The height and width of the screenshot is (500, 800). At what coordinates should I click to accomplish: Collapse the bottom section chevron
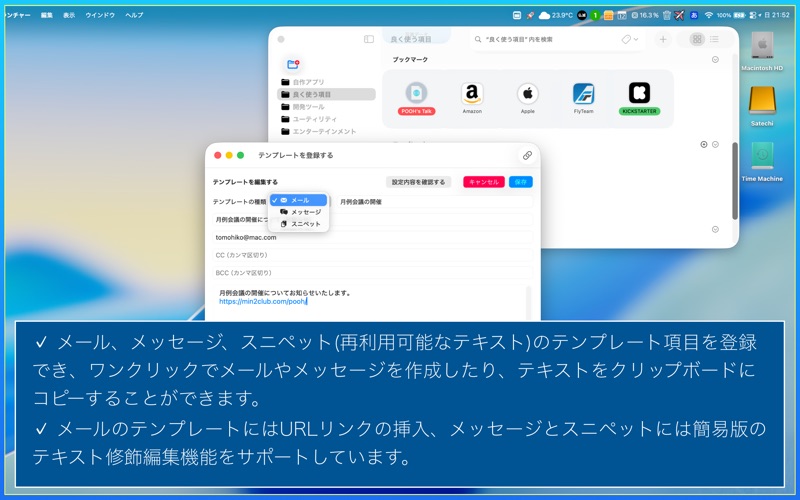715,230
